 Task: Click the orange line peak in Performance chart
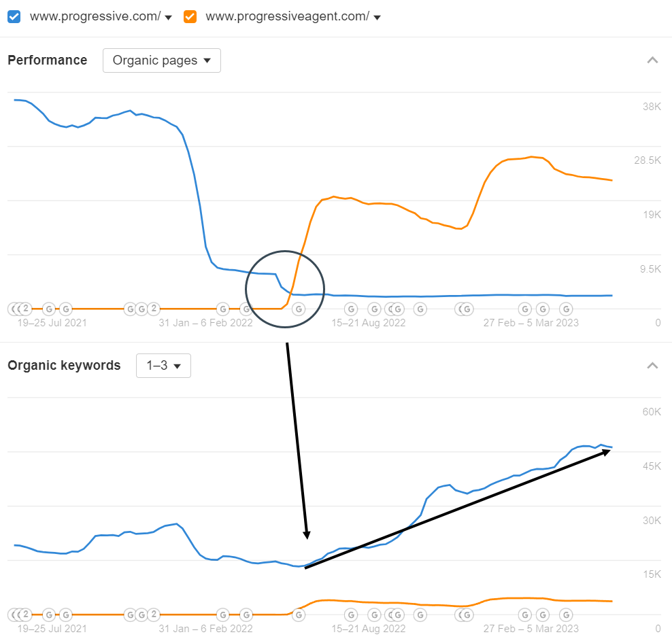[531, 157]
